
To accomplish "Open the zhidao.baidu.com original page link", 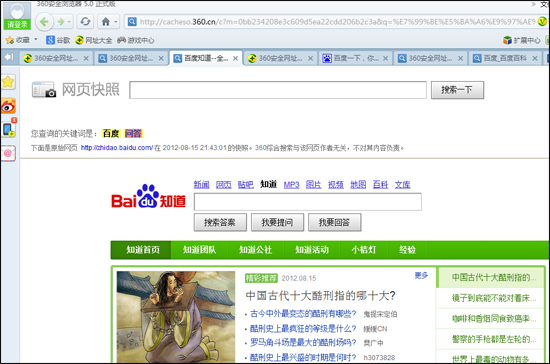I will click(116, 148).
